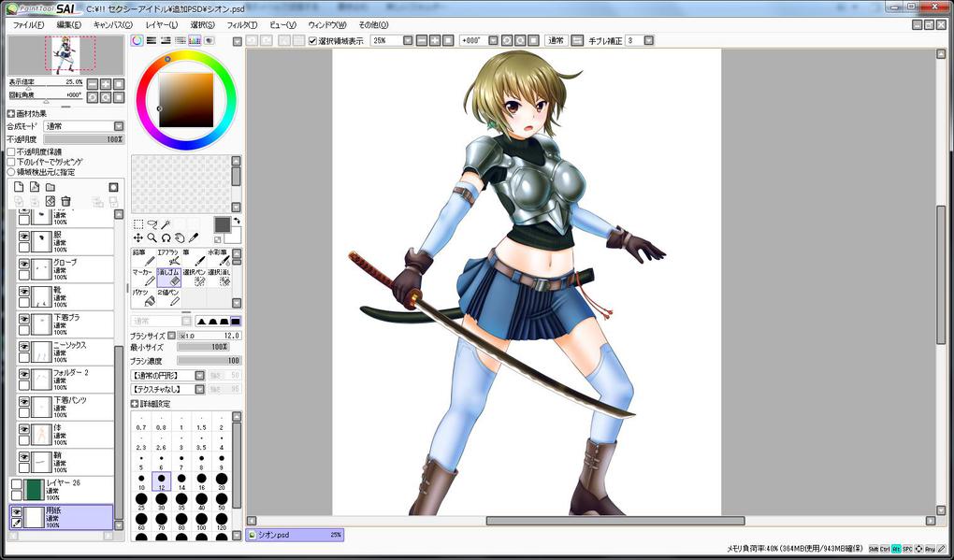Open the ウィンドウ(W) menu
Viewport: 954px width, 560px height.
tap(326, 25)
